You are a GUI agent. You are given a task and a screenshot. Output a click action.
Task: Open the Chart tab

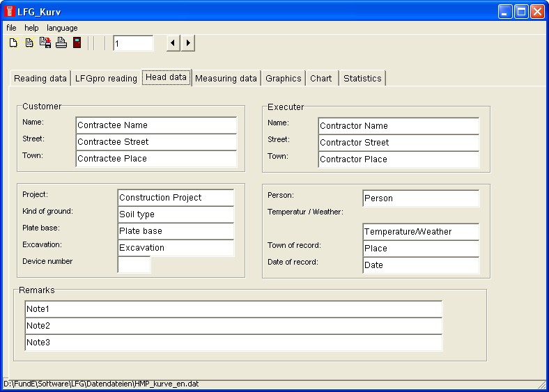(x=321, y=79)
